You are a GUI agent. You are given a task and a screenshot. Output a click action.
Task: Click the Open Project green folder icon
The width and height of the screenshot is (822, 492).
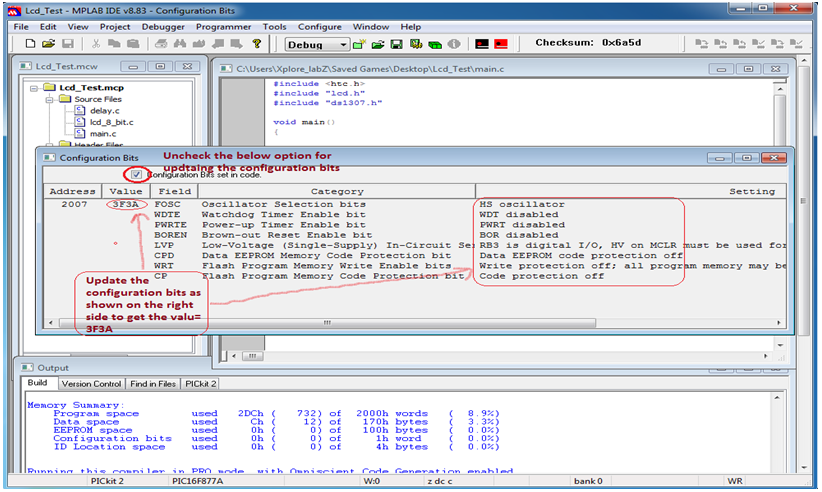pyautogui.click(x=378, y=45)
